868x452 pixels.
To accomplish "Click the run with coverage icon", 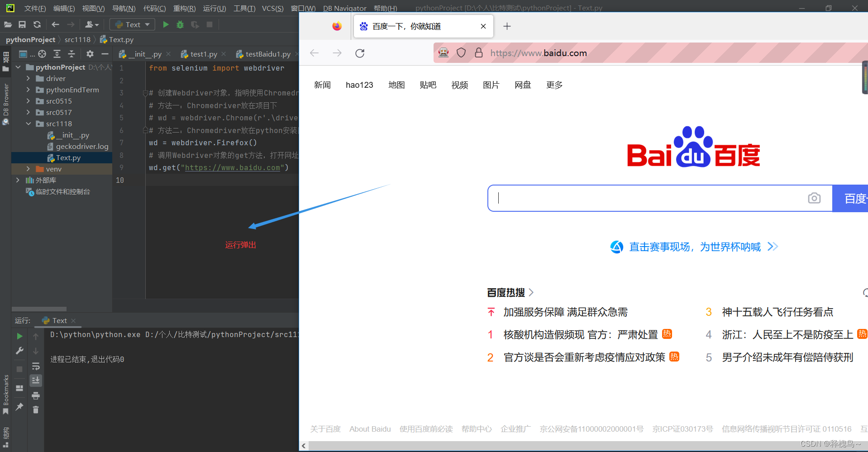I will click(x=195, y=24).
